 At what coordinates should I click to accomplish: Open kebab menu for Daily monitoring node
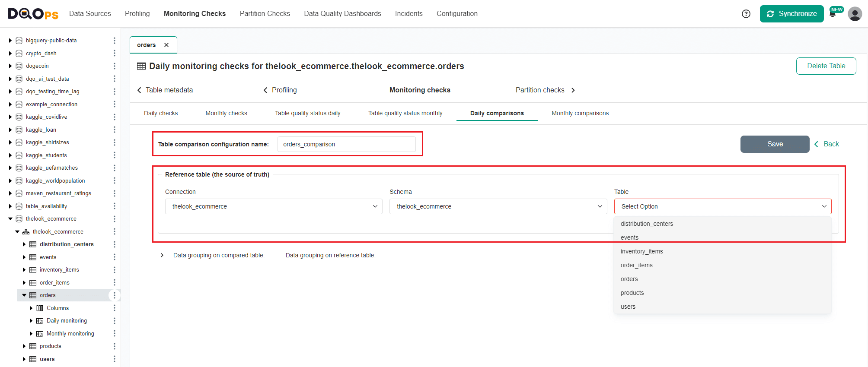[x=114, y=321]
